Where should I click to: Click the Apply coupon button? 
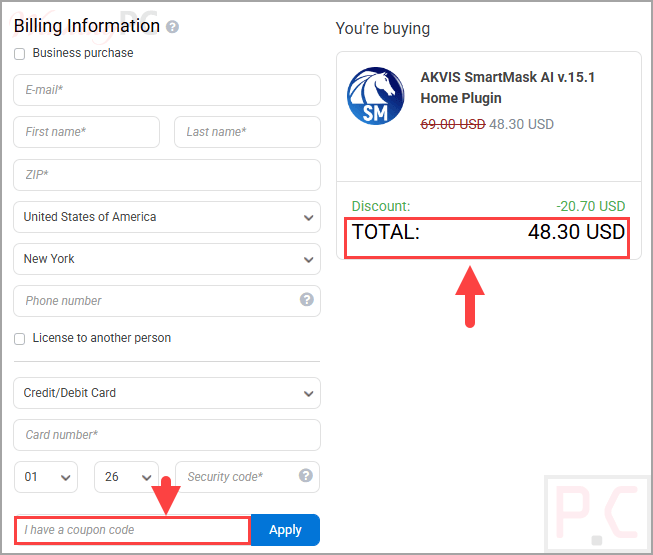click(x=285, y=530)
